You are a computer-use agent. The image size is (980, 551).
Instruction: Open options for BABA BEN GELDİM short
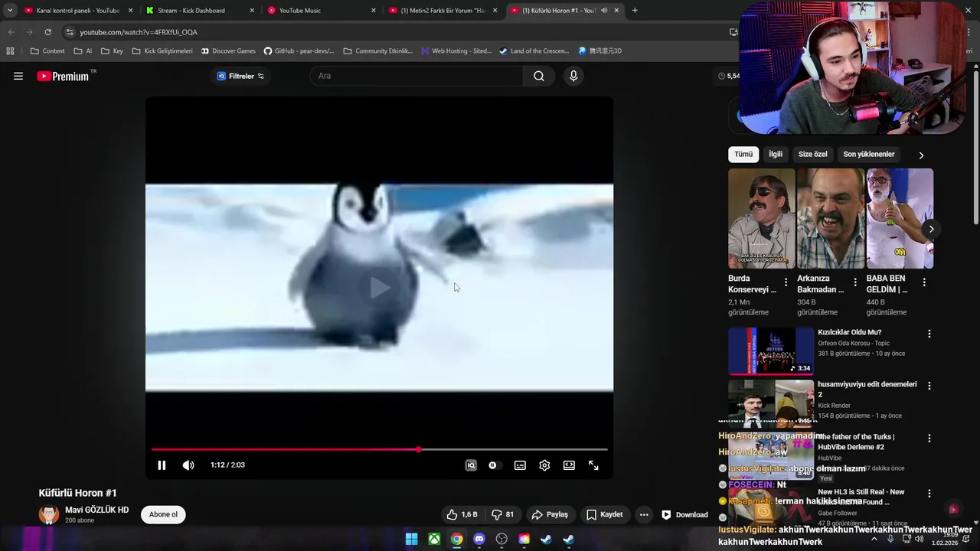pos(924,282)
